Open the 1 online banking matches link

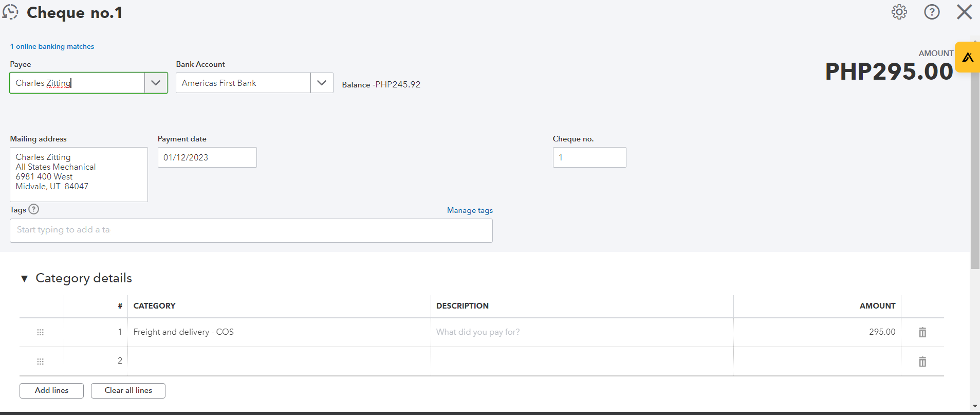click(x=52, y=46)
